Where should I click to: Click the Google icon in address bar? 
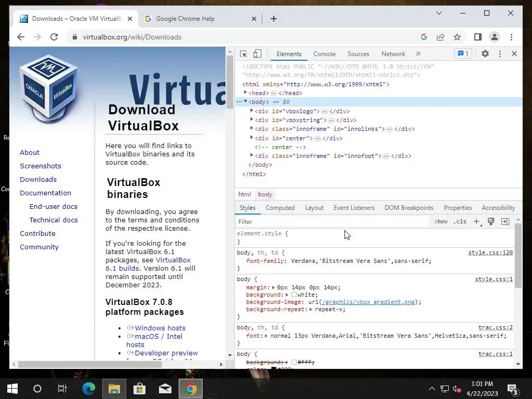tap(424, 37)
